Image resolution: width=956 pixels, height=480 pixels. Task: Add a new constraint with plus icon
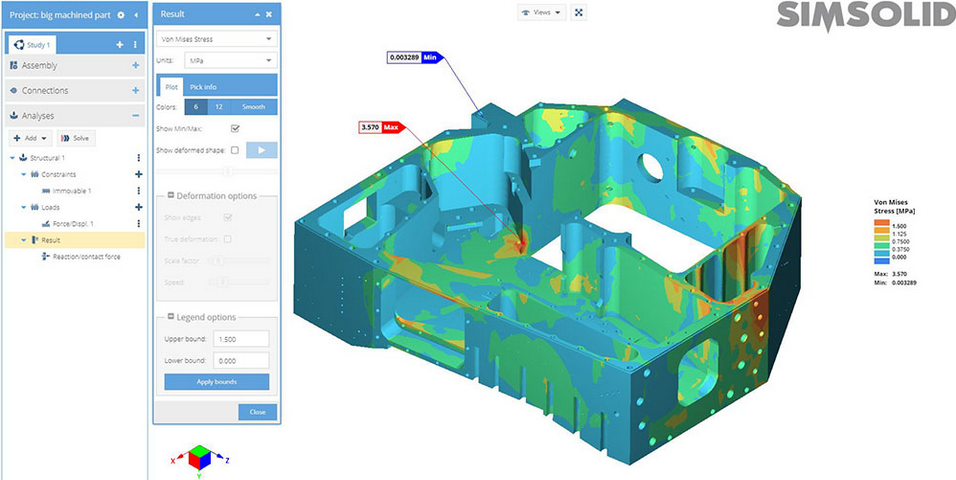click(138, 174)
